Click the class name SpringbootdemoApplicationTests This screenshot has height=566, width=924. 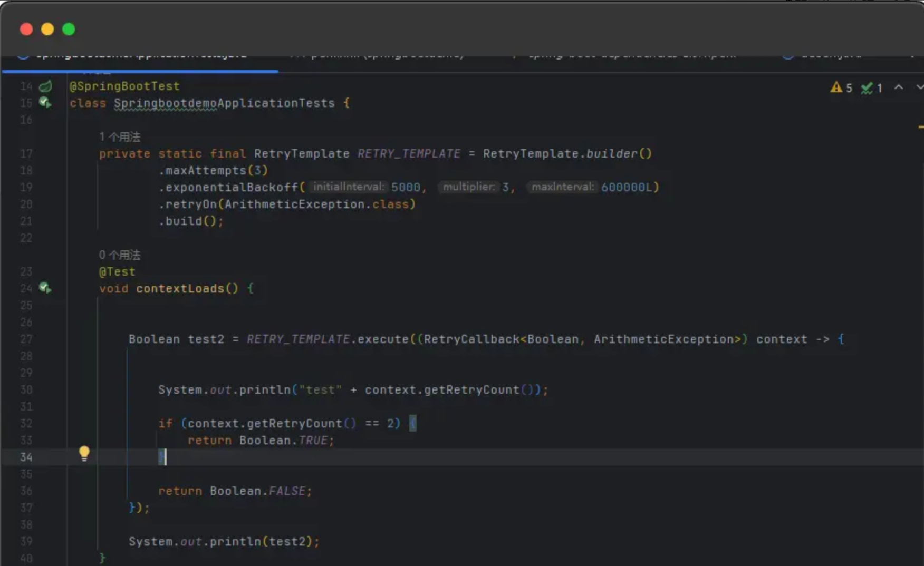[x=224, y=103]
